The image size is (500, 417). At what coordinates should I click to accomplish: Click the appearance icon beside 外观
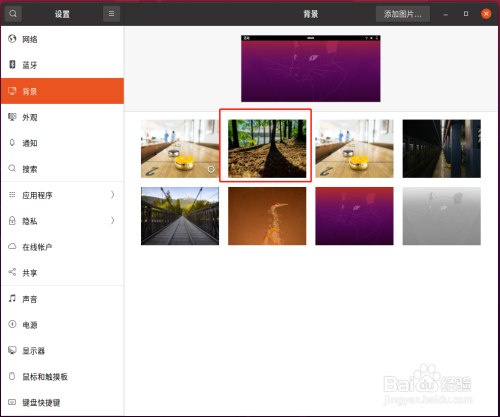12,117
